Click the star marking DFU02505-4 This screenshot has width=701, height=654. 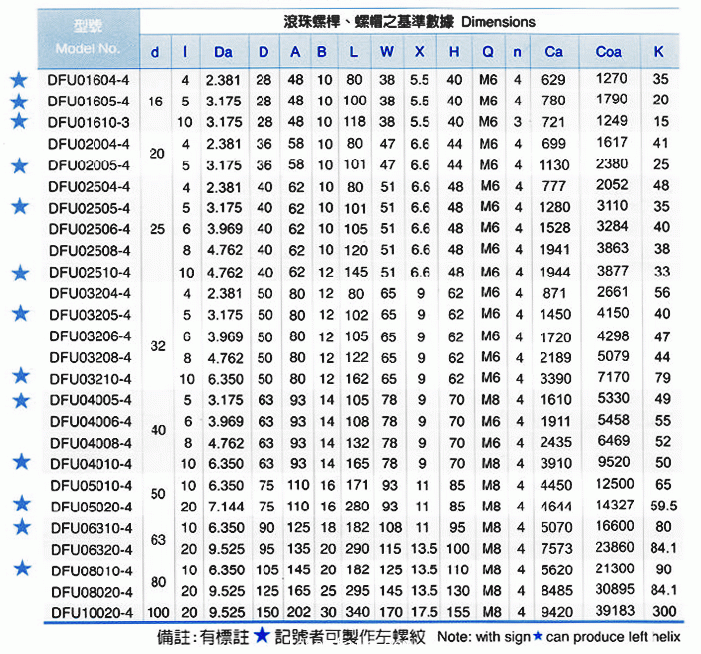point(18,206)
